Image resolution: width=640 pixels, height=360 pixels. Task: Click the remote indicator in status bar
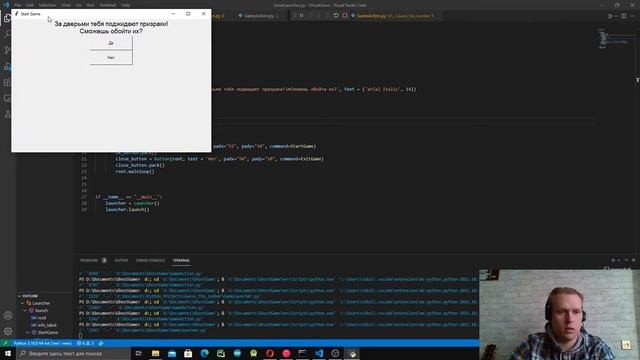[x=5, y=343]
